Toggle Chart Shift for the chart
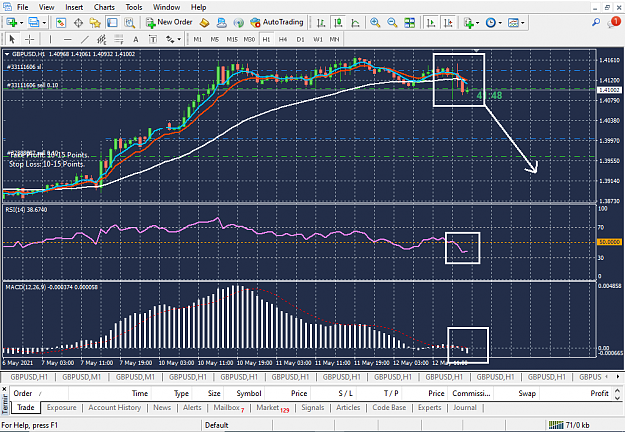625x432 pixels. 448,23
